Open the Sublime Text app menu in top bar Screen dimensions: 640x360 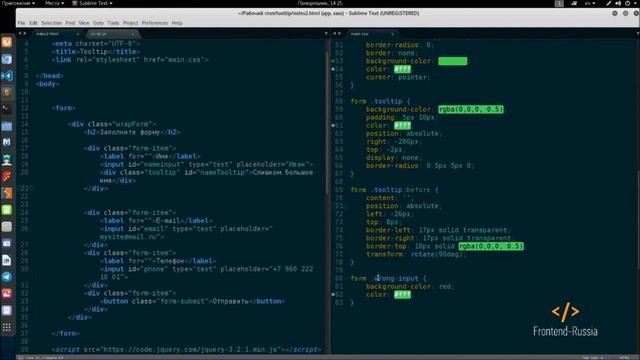[x=93, y=3]
